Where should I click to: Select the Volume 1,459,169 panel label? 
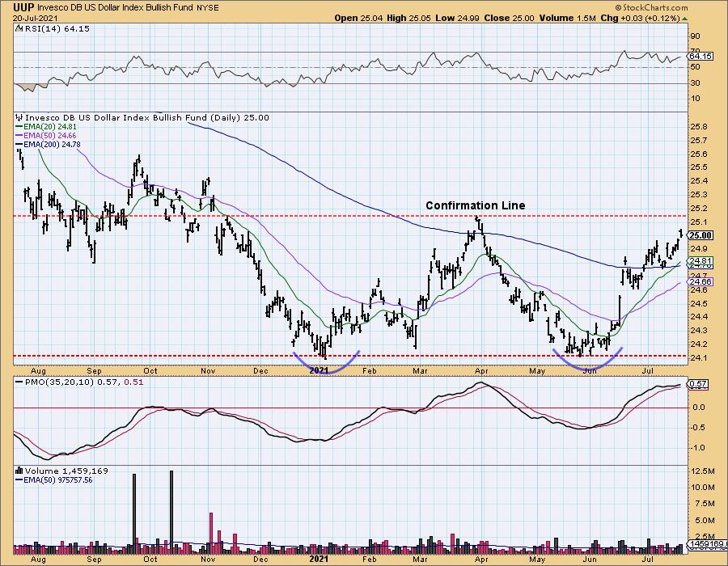click(66, 471)
